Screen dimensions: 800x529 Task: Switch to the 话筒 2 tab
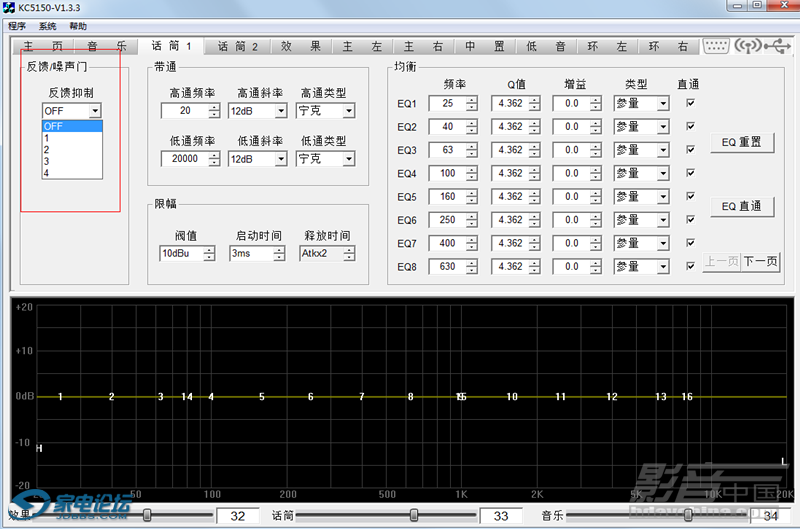pyautogui.click(x=238, y=46)
